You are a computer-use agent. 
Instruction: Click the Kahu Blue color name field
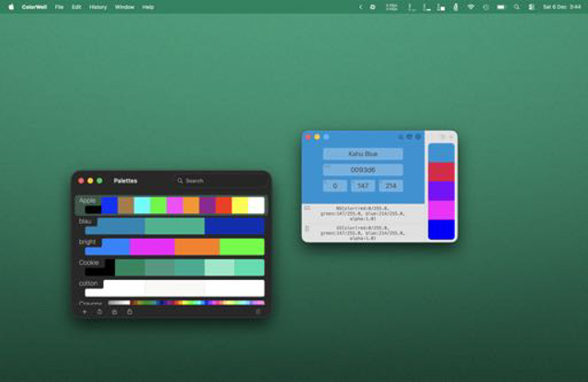coord(363,153)
